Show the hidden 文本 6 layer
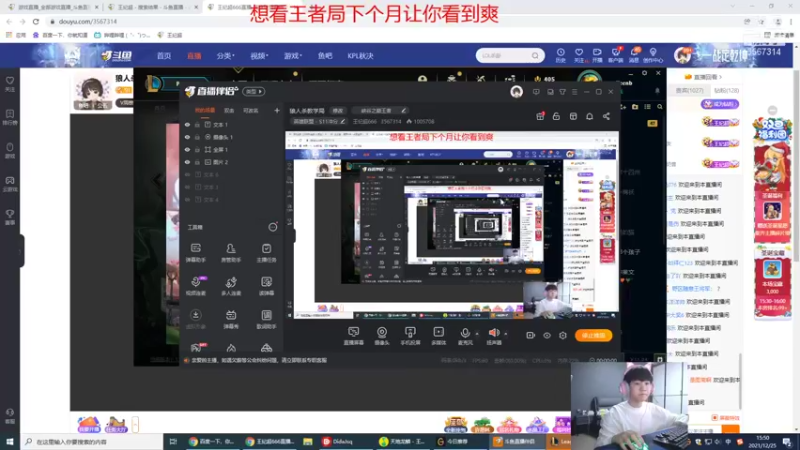800x450 pixels. 187,174
